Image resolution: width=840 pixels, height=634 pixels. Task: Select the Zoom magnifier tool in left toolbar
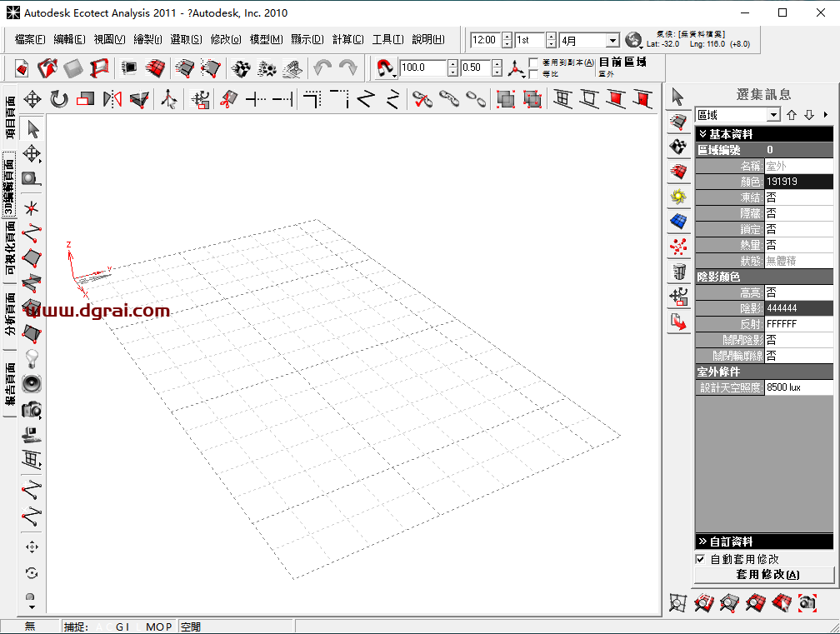[32, 179]
